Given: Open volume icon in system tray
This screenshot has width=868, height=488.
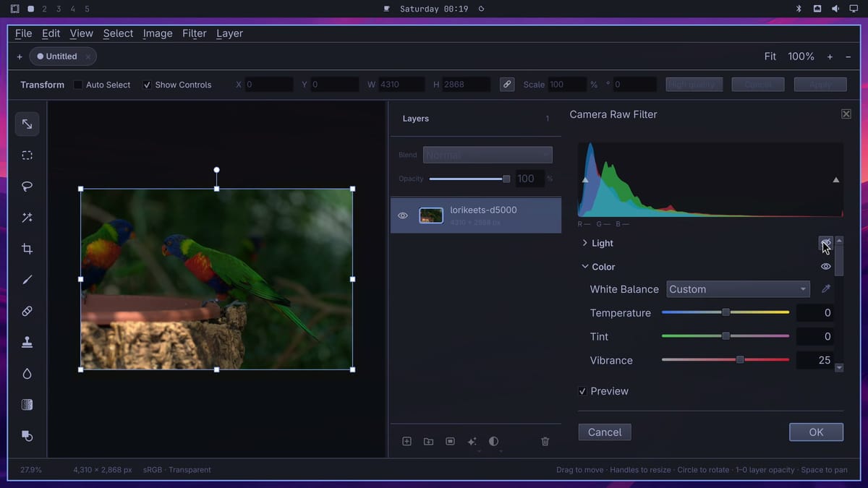Looking at the screenshot, I should [x=835, y=9].
